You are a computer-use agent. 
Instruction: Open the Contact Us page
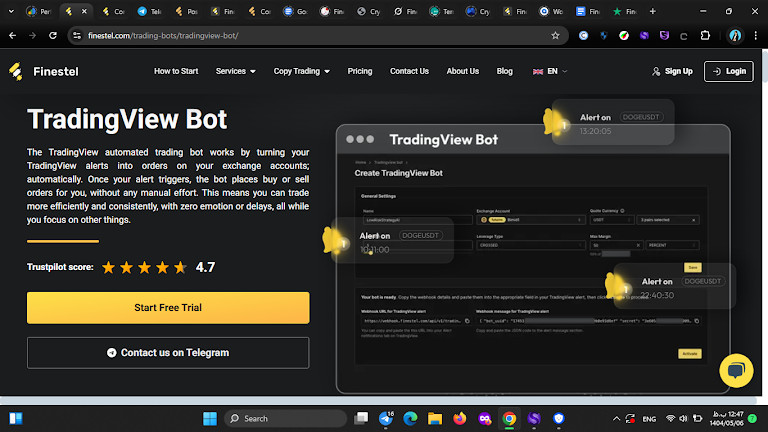pyautogui.click(x=409, y=71)
